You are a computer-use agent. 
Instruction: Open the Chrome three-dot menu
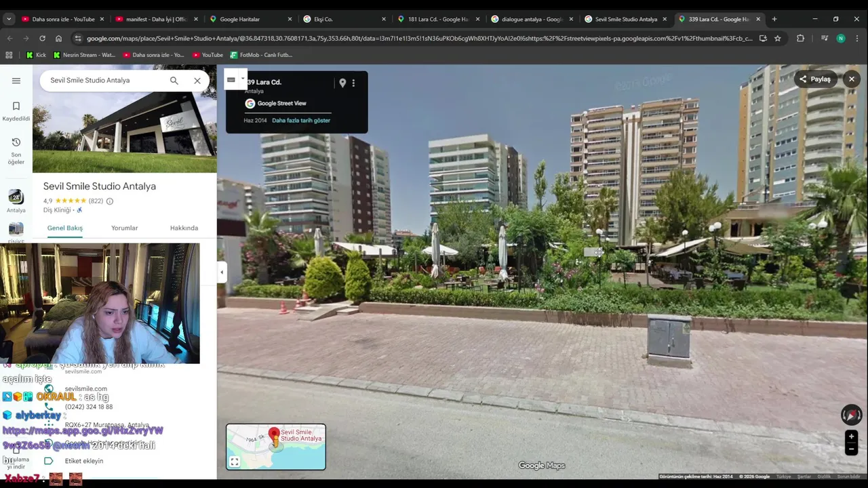(x=857, y=39)
